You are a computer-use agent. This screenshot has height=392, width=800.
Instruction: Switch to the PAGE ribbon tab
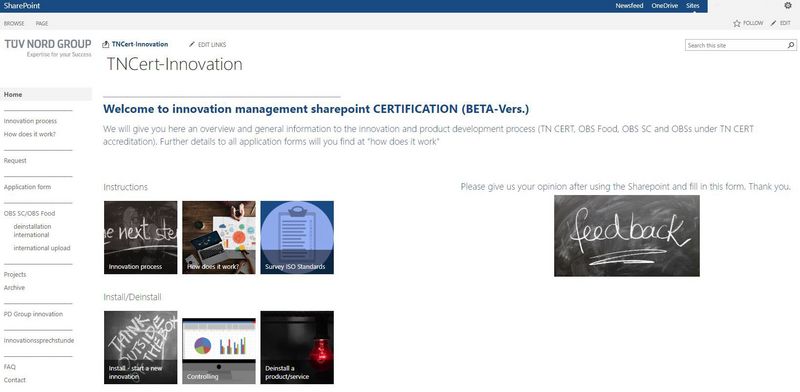42,23
